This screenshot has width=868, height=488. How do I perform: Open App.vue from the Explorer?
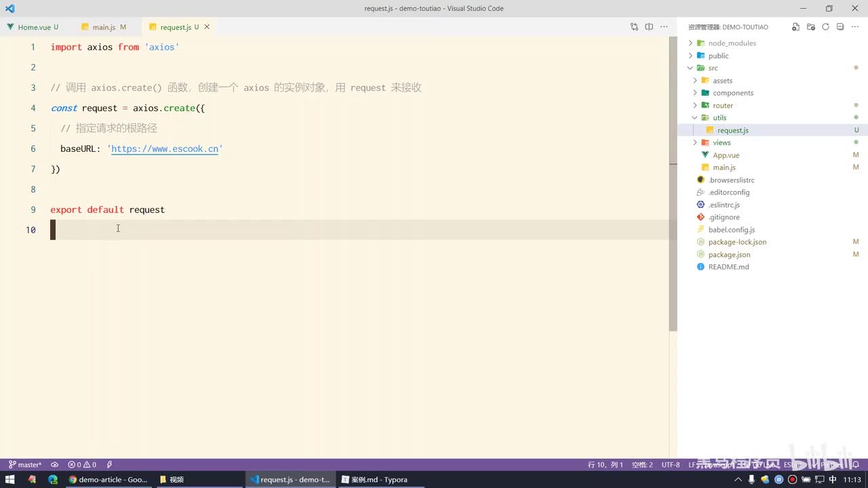tap(772, 155)
